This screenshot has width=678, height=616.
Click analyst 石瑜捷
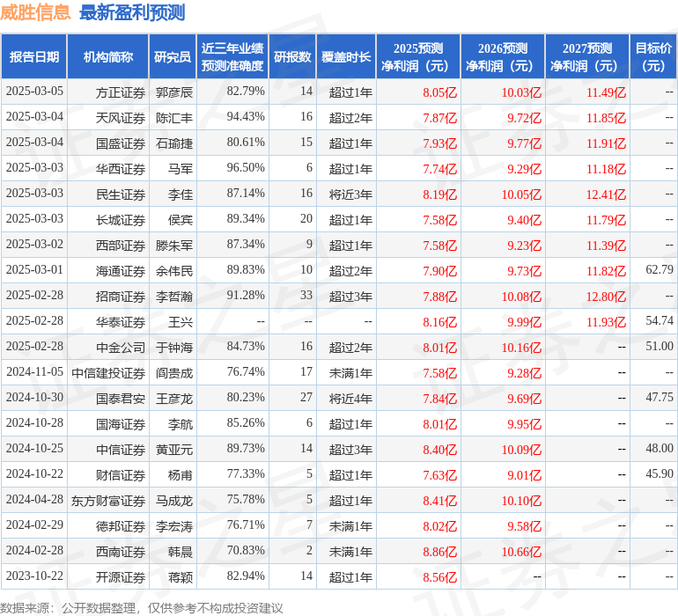tap(174, 143)
